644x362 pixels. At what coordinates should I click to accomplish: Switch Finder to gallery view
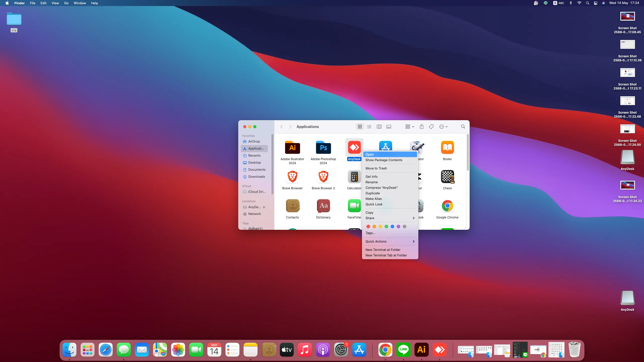[x=389, y=127]
